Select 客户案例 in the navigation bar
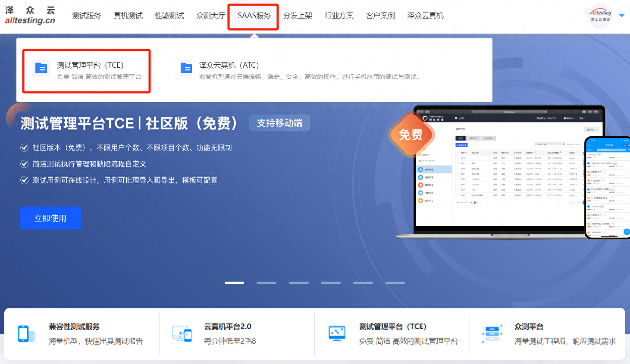The height and width of the screenshot is (364, 630). tap(380, 15)
